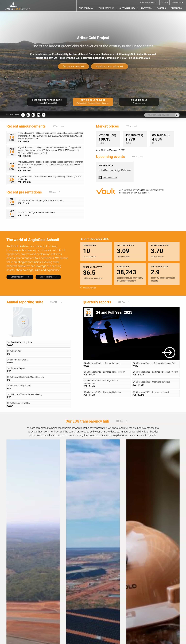Image resolution: width=186 pixels, height=644 pixels.
Task: Click arrow beside ESG transparency hub See All
Action: pos(126,421)
